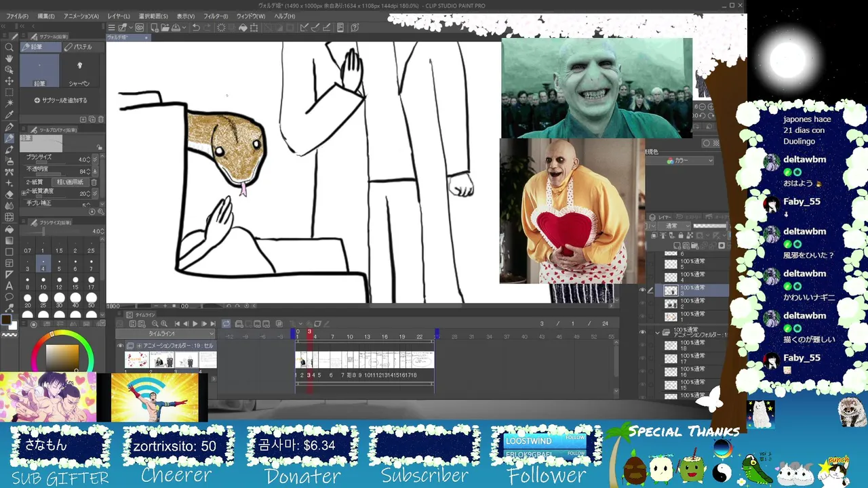Image resolution: width=868 pixels, height=488 pixels.
Task: Open the タイムライン1 timeline dropdown
Action: (x=165, y=334)
